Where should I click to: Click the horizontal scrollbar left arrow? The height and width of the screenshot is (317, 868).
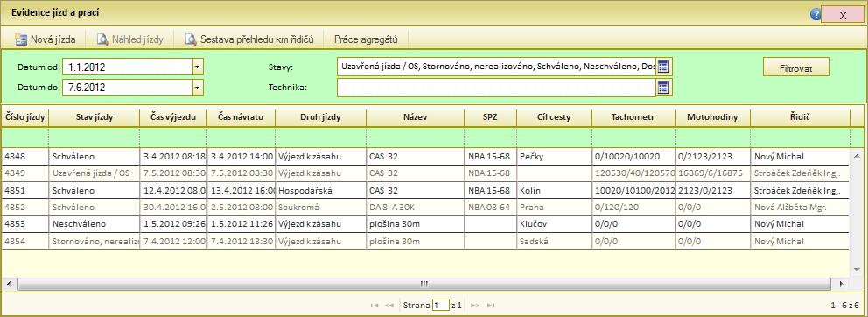(8, 284)
